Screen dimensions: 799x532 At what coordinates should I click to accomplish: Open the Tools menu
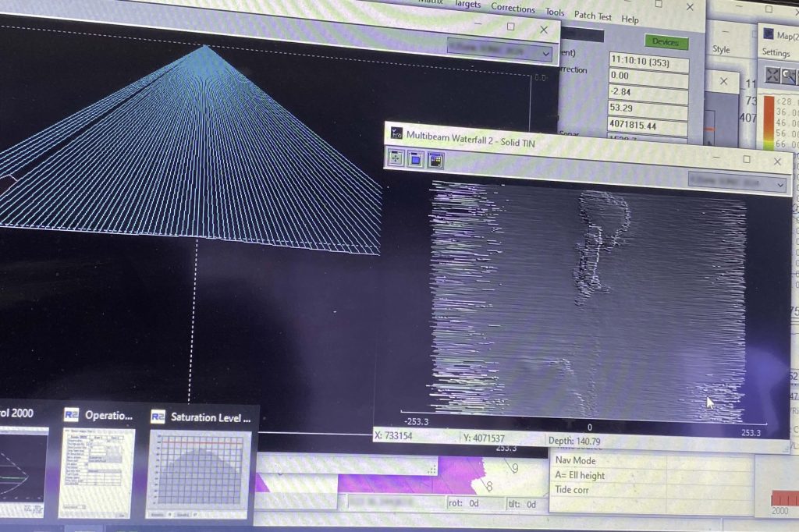point(555,12)
